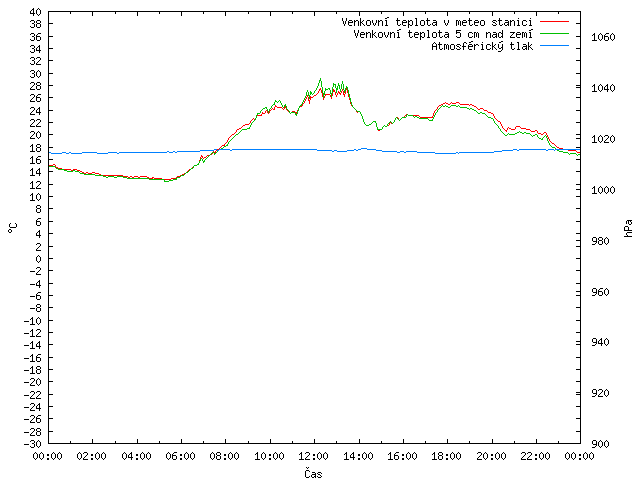Image resolution: width=640 pixels, height=480 pixels.
Task: Click the 18:00 time axis label
Action: [447, 456]
